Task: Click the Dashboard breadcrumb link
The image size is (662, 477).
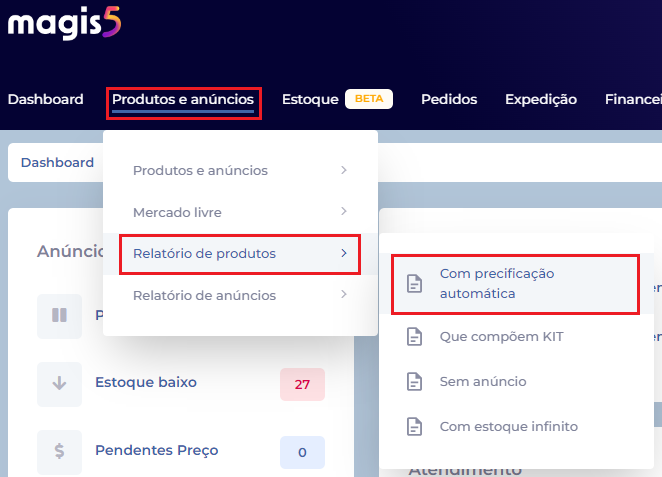Action: (x=57, y=163)
